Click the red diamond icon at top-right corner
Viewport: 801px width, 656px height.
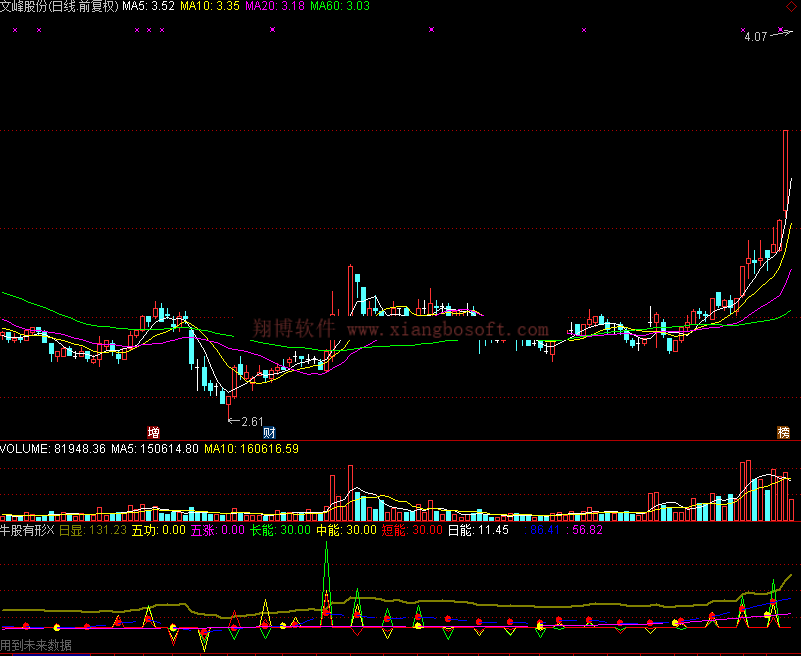(791, 6)
